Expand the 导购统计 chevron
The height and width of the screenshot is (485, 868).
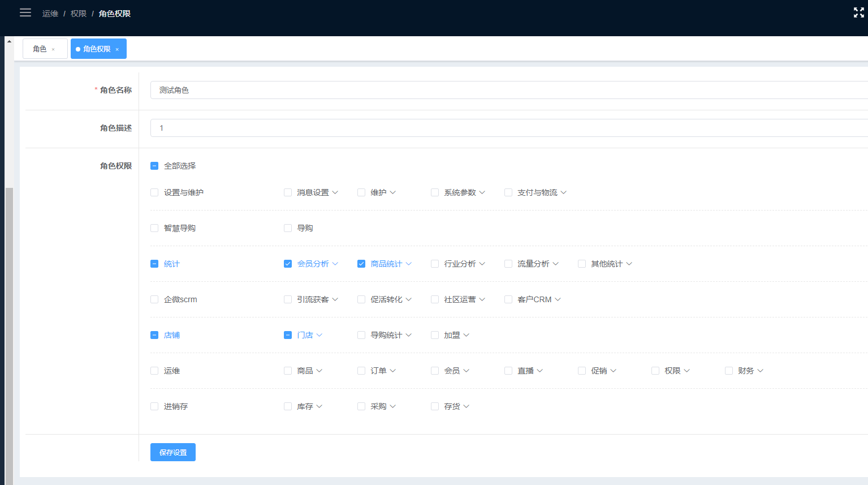click(409, 335)
